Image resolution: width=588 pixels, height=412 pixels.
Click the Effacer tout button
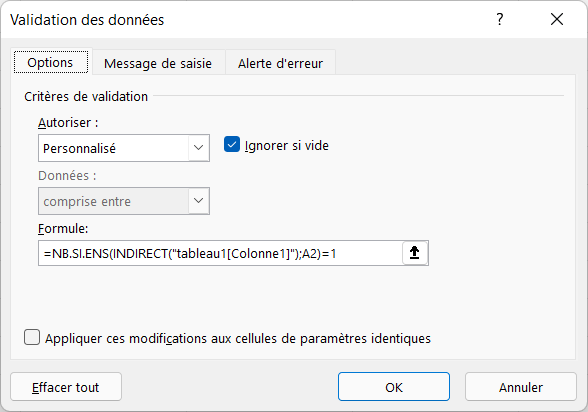pos(66,387)
